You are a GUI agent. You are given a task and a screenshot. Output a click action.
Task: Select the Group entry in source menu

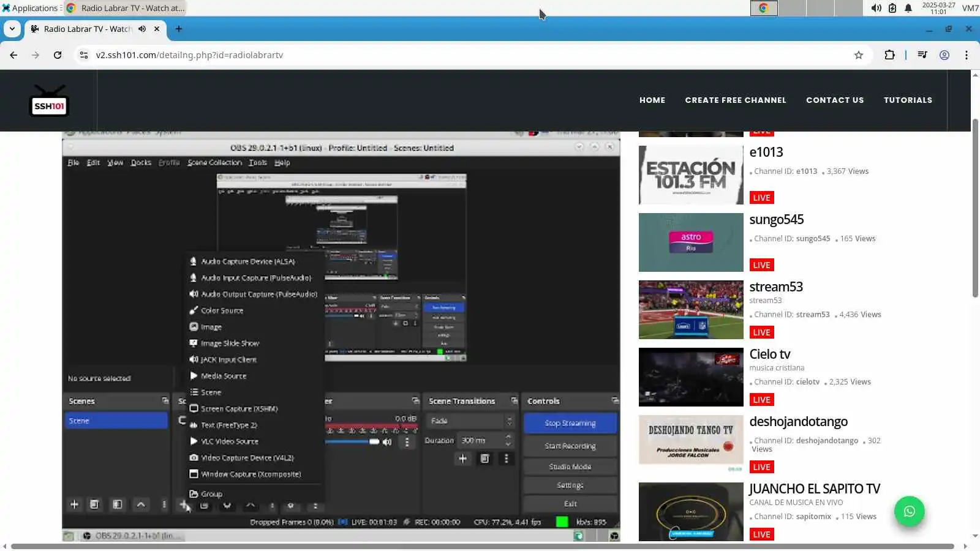[211, 494]
